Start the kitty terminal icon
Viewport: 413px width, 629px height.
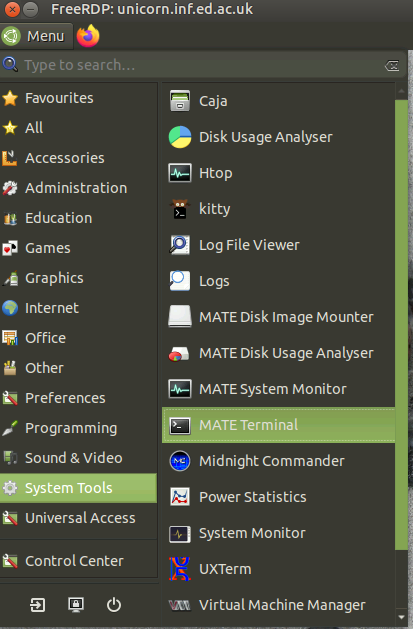(x=180, y=209)
